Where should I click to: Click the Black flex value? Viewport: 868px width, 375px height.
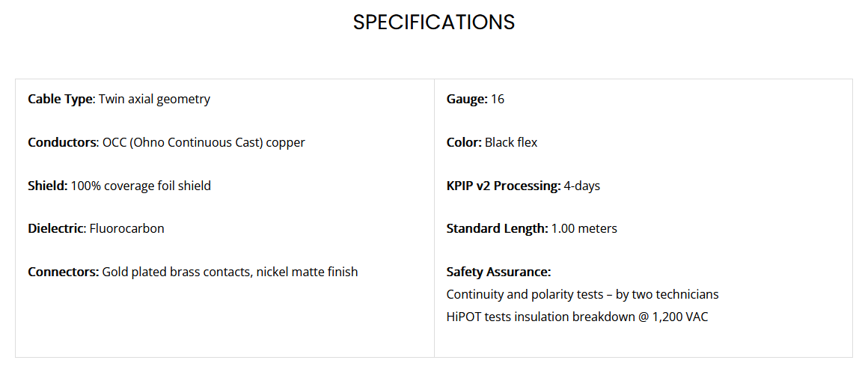[x=511, y=142]
